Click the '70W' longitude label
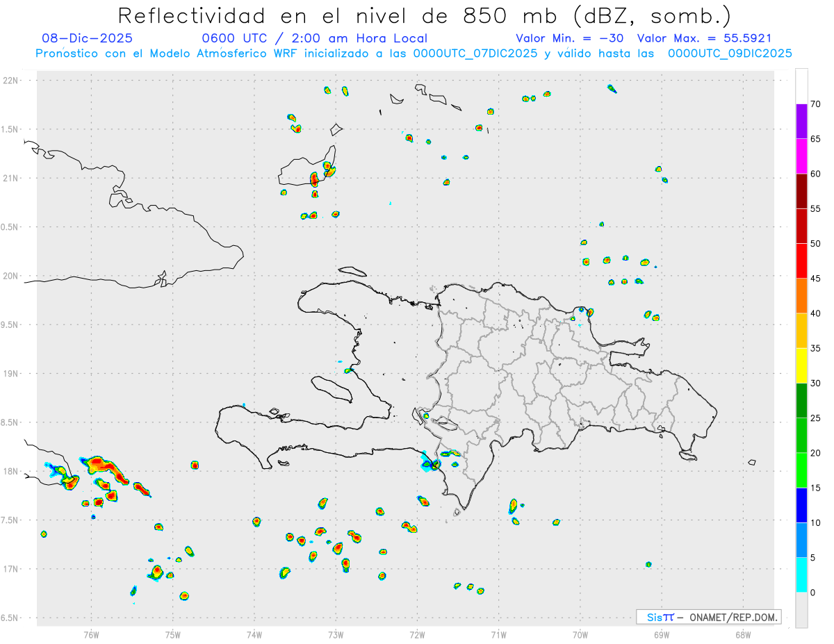This screenshot has height=644, width=834. [x=580, y=634]
